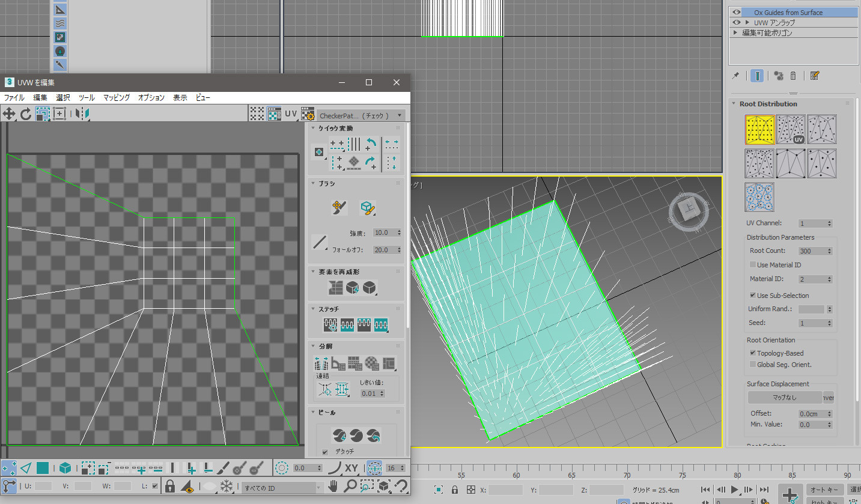Image resolution: width=861 pixels, height=504 pixels.
Task: Select Polygon sub-object mode in UVW editor
Action: click(x=43, y=468)
